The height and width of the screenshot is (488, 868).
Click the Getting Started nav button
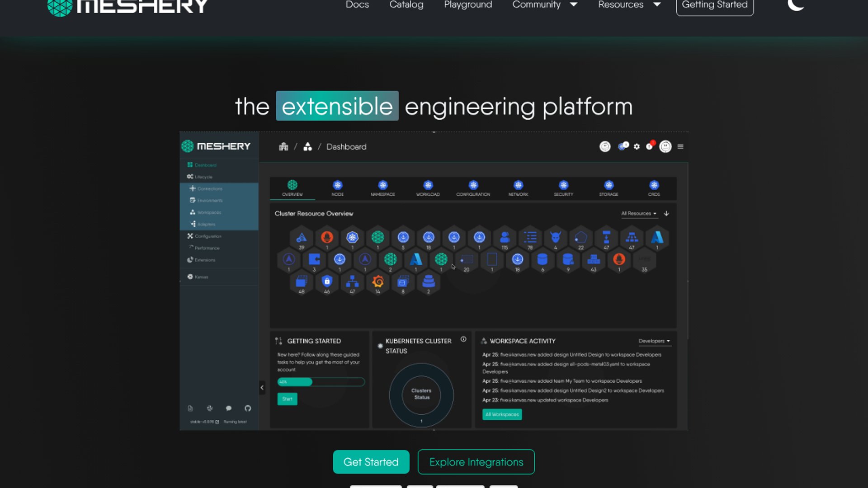[x=715, y=5]
